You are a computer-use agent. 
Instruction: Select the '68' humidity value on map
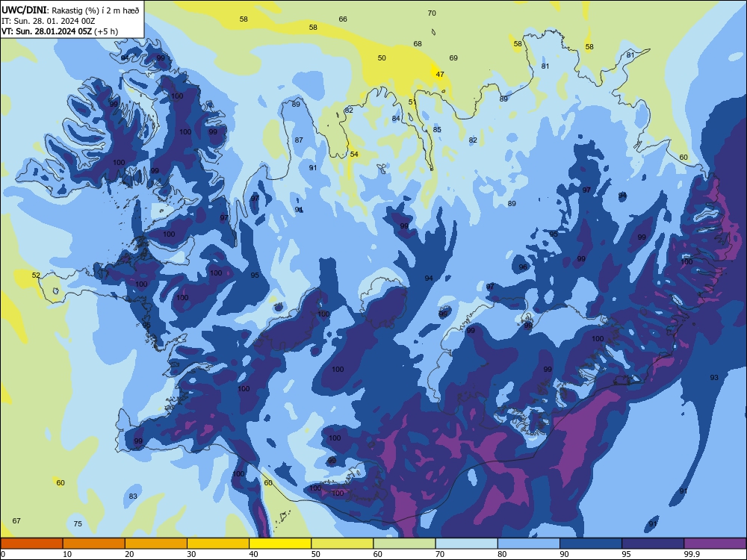pyautogui.click(x=418, y=44)
